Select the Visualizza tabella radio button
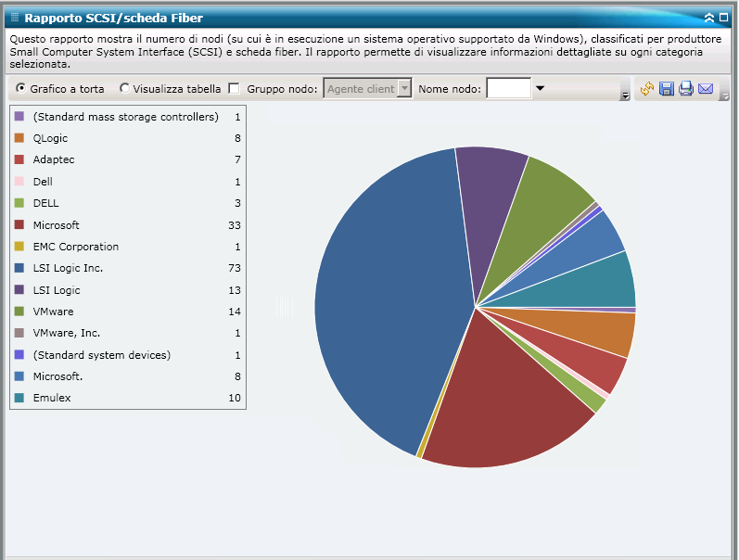The height and width of the screenshot is (560, 739). coord(124,88)
